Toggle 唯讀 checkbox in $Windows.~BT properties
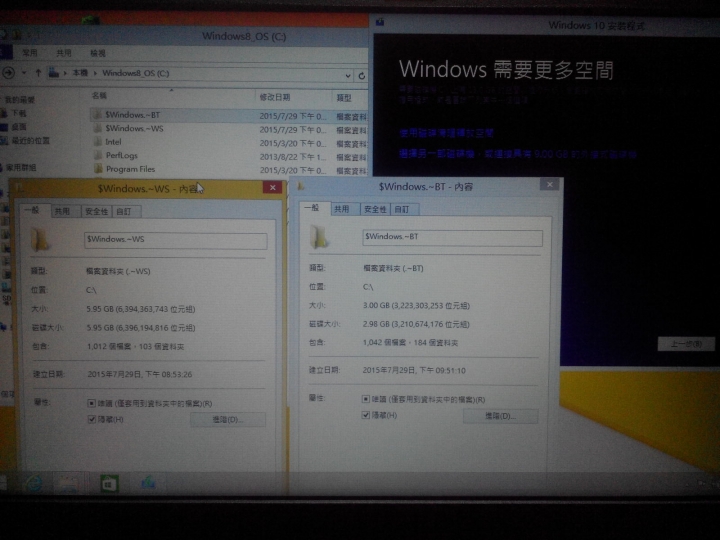 pyautogui.click(x=366, y=399)
